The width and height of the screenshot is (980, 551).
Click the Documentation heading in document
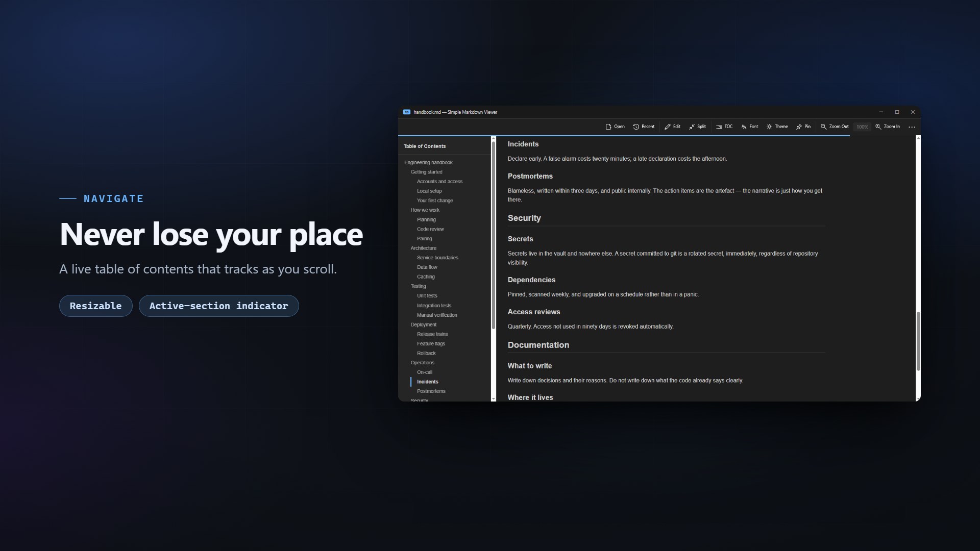(x=538, y=345)
